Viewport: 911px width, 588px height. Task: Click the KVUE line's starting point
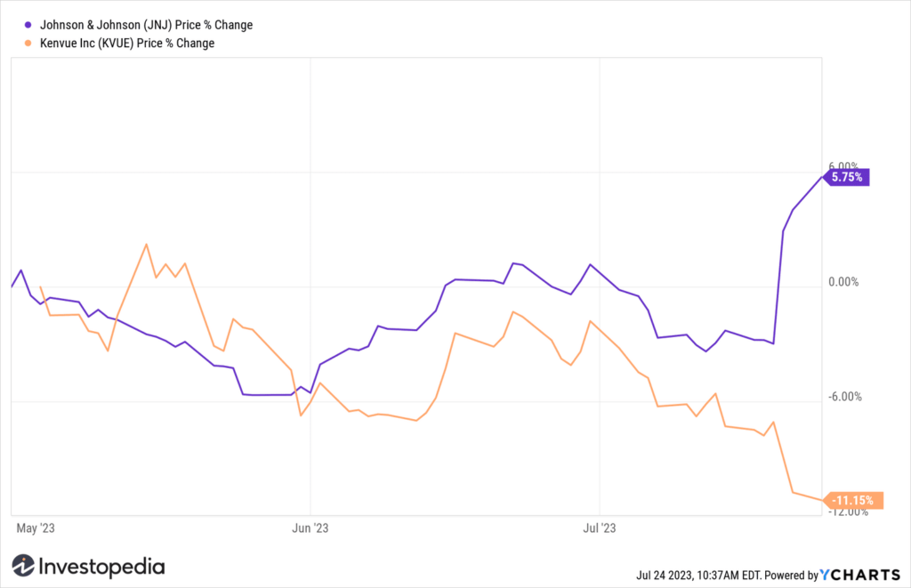point(40,286)
